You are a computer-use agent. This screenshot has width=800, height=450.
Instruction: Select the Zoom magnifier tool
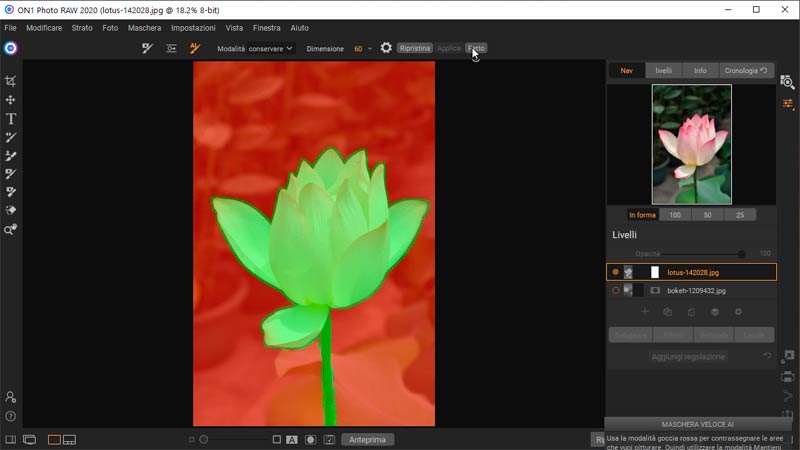point(11,229)
